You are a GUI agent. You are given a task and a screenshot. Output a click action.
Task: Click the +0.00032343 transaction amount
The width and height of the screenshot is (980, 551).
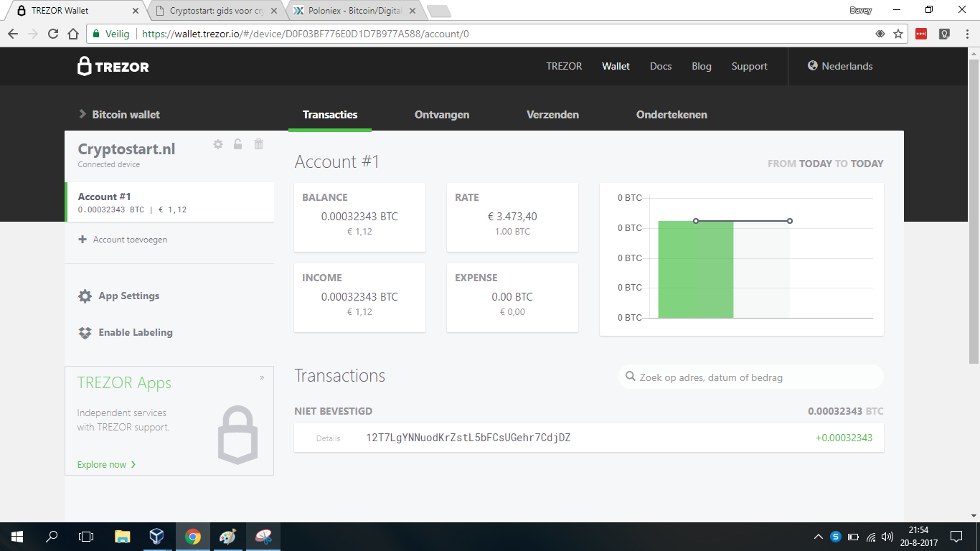click(x=844, y=438)
